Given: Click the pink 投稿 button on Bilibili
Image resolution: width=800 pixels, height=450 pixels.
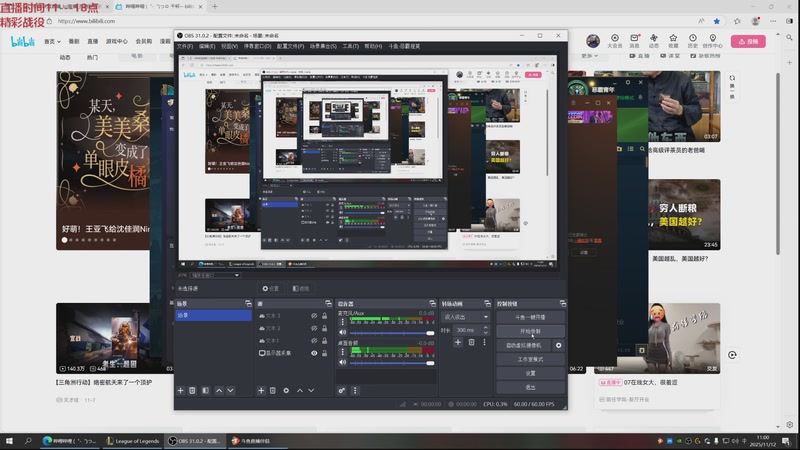Looking at the screenshot, I should coord(748,41).
